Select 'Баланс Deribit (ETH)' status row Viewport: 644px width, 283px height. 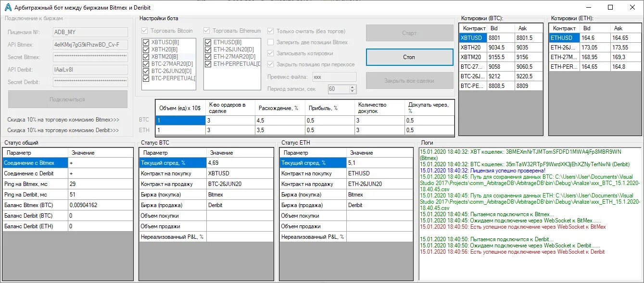[68, 226]
